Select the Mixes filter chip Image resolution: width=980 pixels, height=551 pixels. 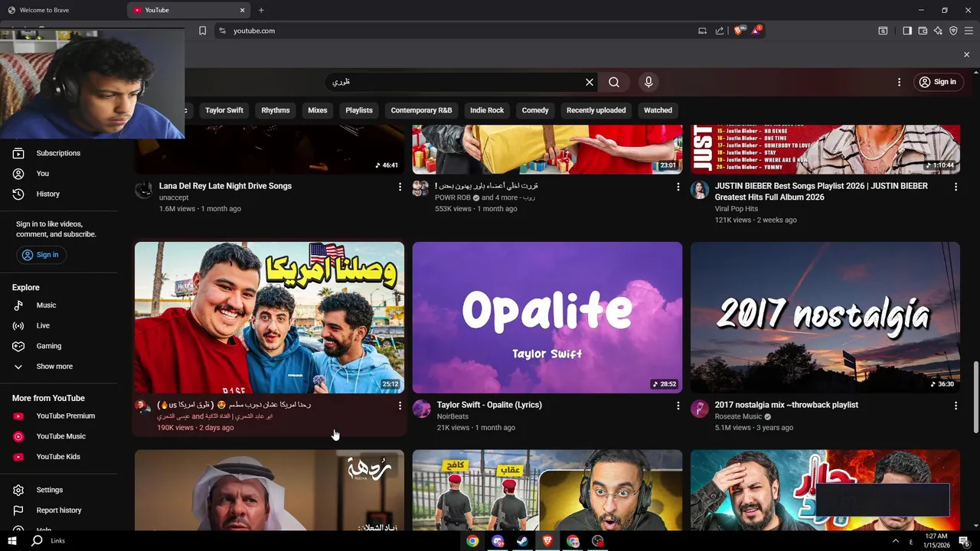point(318,110)
